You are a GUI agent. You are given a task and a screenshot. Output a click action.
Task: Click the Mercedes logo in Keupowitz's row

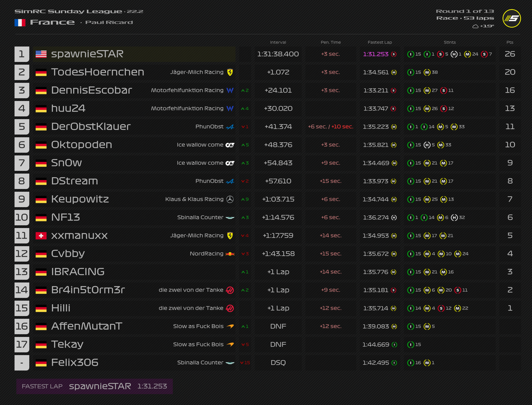[230, 199]
